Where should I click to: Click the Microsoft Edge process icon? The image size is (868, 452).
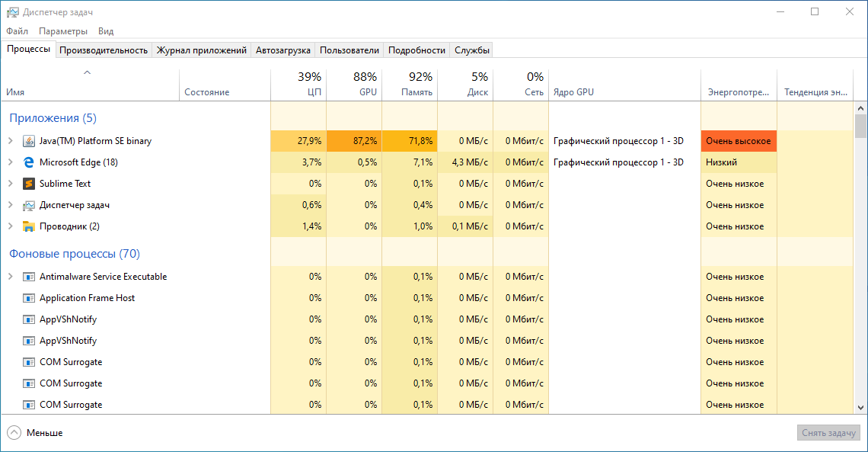click(29, 162)
